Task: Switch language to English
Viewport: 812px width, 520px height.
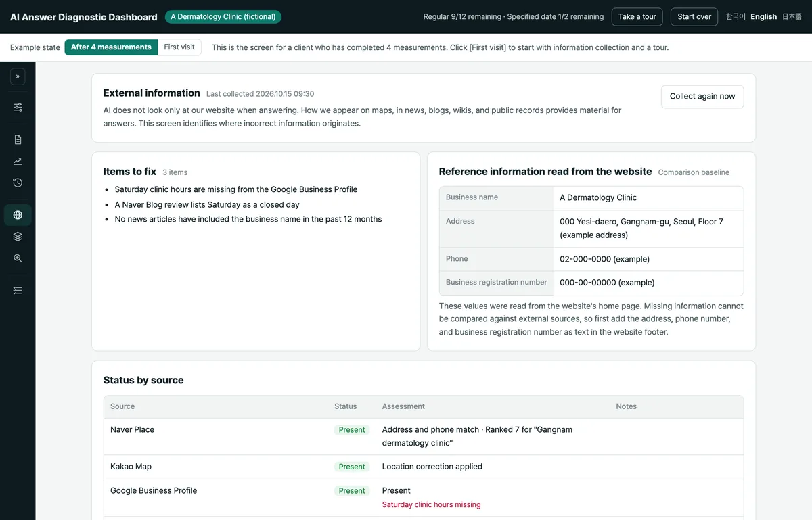Action: point(763,17)
